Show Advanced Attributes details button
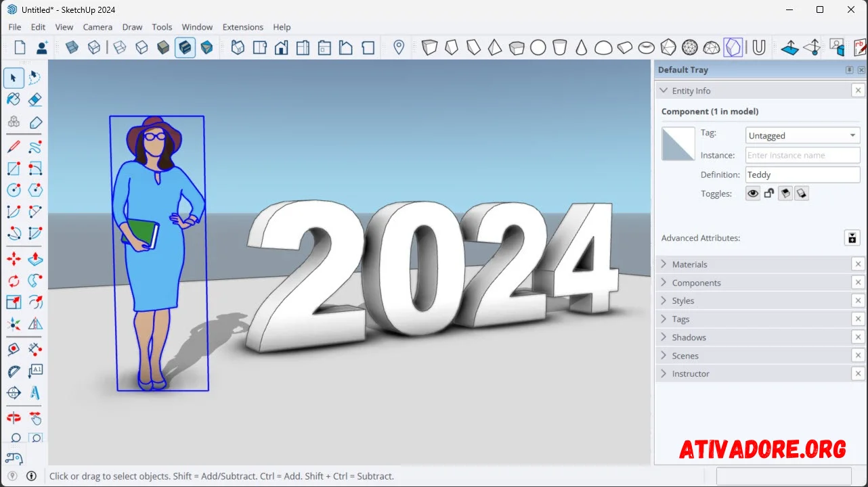This screenshot has height=487, width=868. [852, 237]
